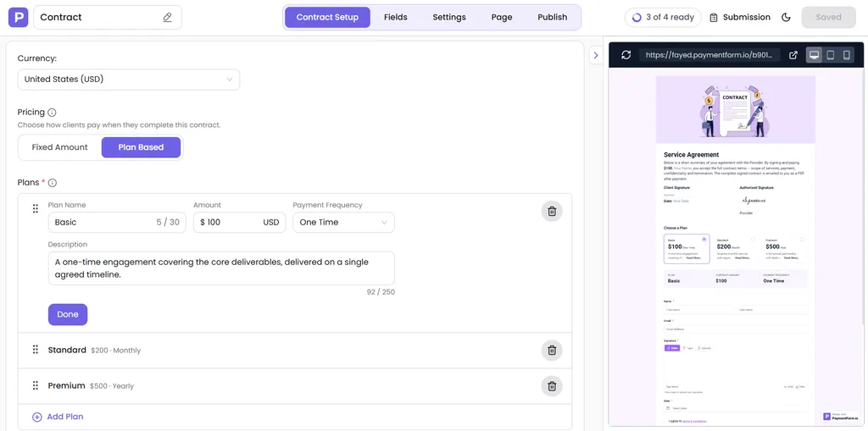Grab the Premium plan drag handle
This screenshot has width=868, height=431.
[35, 385]
